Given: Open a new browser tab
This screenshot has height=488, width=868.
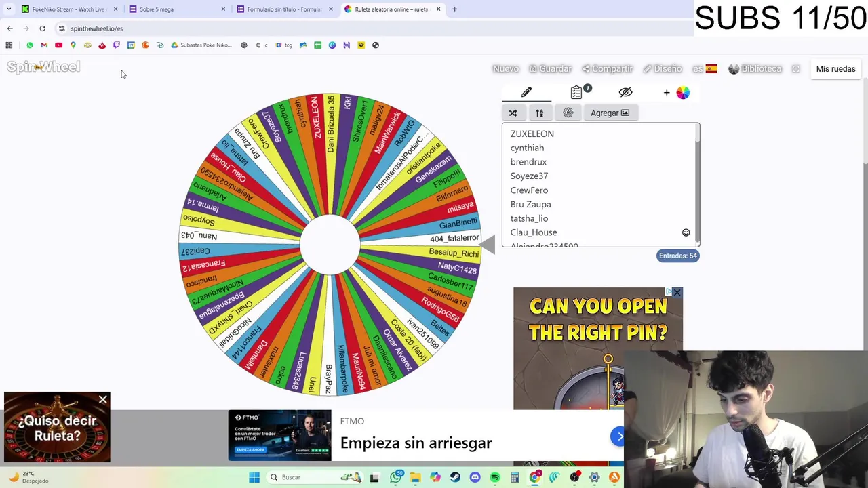Looking at the screenshot, I should pyautogui.click(x=454, y=9).
